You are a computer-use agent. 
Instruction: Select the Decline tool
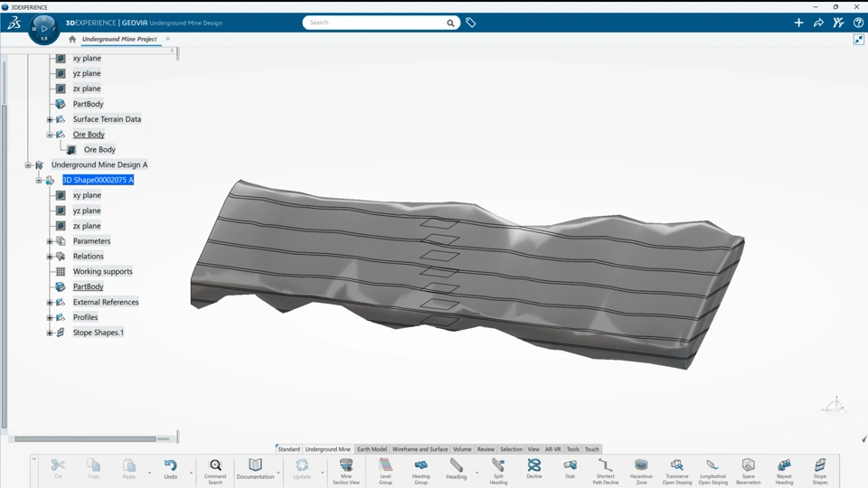click(x=534, y=468)
